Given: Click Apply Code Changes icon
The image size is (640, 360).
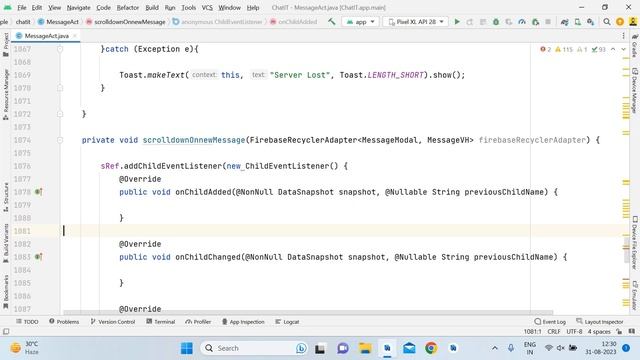Looking at the screenshot, I should pyautogui.click(x=483, y=22).
